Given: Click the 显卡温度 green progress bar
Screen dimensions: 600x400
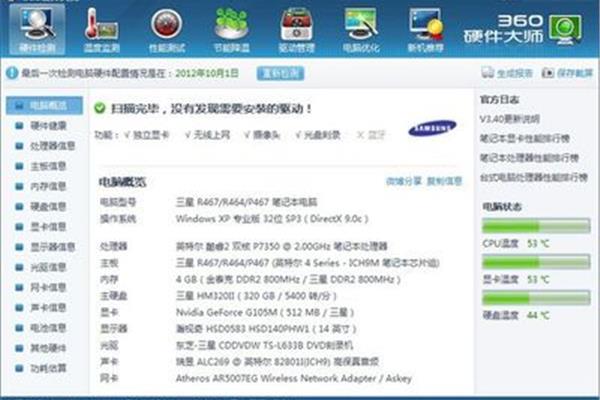Looking at the screenshot, I should click(x=536, y=262).
